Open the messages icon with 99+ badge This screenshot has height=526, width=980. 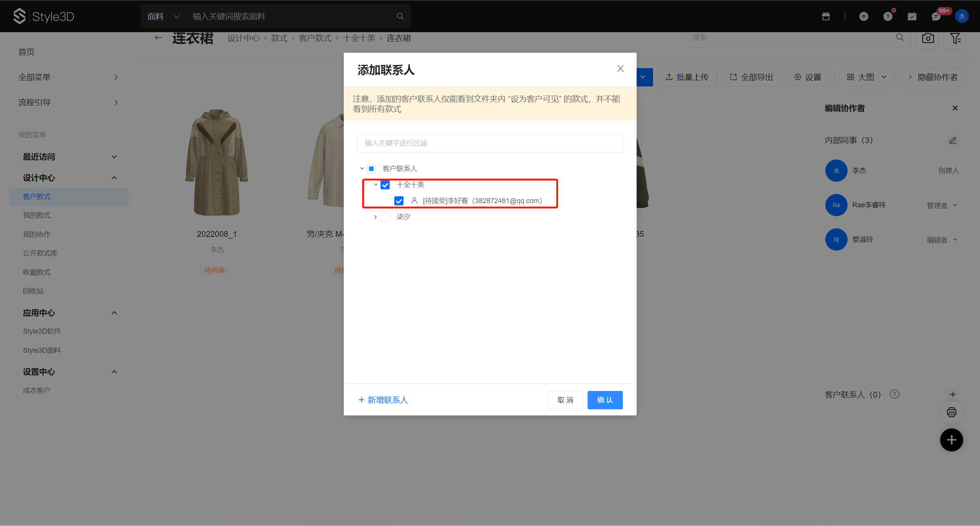[936, 16]
